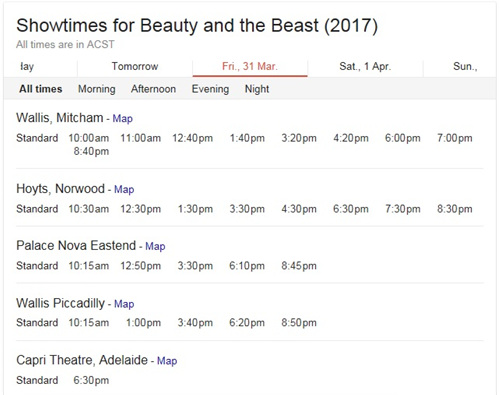500x395 pixels.
Task: Click Standard label for Wallis Piccadilly
Action: pos(37,323)
